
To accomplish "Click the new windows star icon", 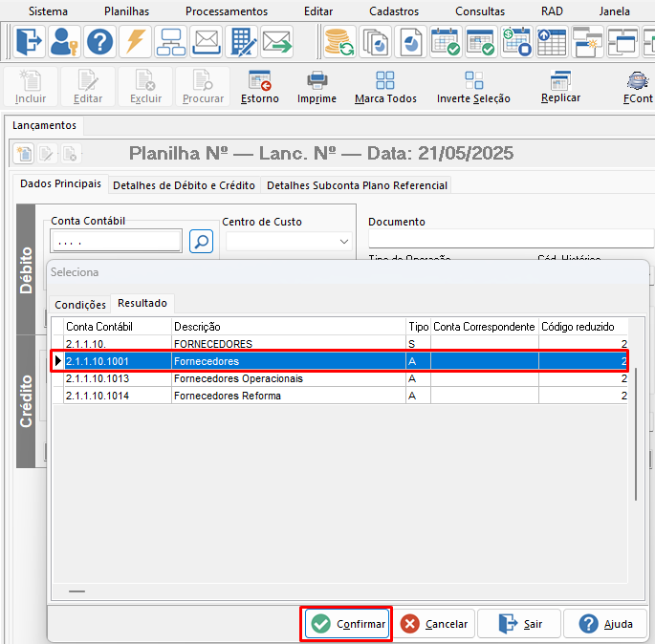I will point(587,41).
